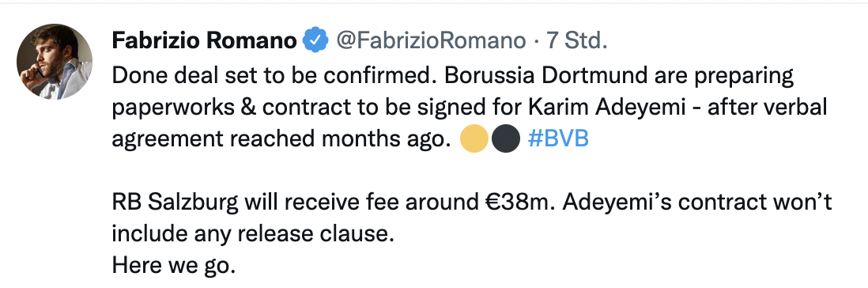This screenshot has height=288, width=868.
Task: Click the blue verified badge
Action: (x=315, y=40)
